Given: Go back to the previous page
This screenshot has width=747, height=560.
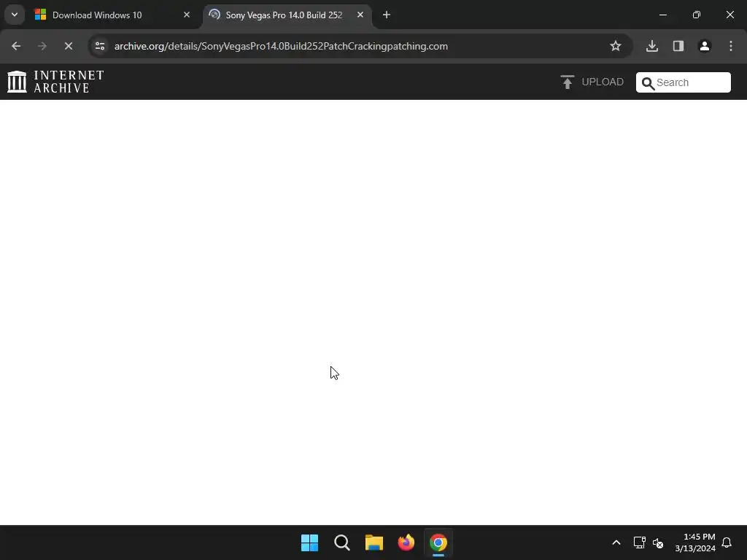Looking at the screenshot, I should pyautogui.click(x=16, y=46).
